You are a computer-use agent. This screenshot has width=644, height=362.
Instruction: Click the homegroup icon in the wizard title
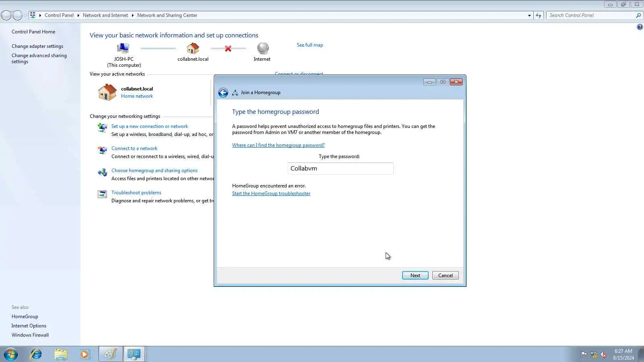click(x=235, y=93)
